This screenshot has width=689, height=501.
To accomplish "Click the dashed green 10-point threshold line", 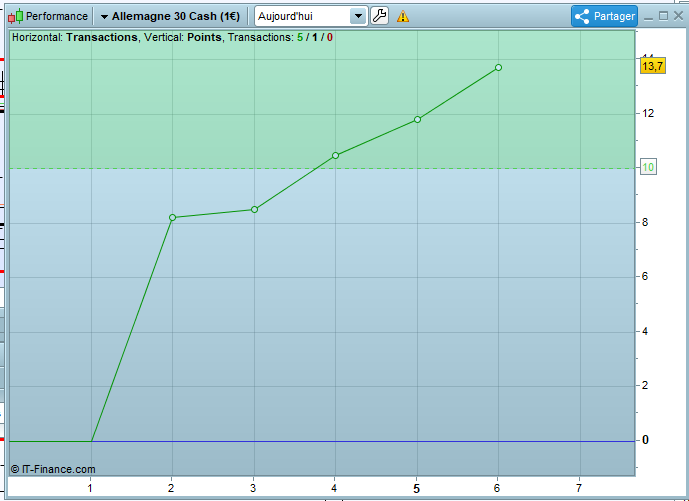I will click(322, 168).
